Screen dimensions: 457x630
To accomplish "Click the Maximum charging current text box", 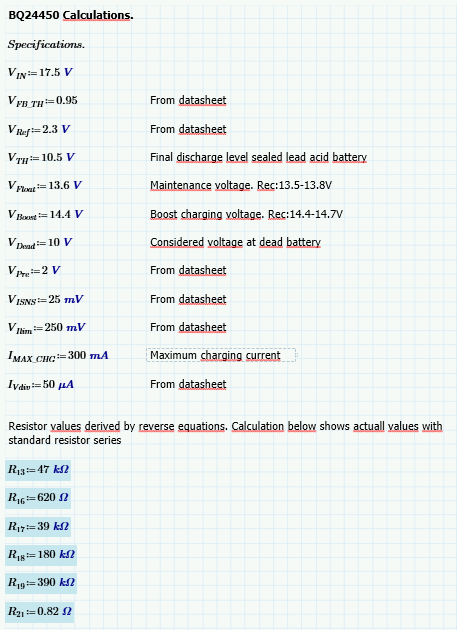I will (221, 355).
